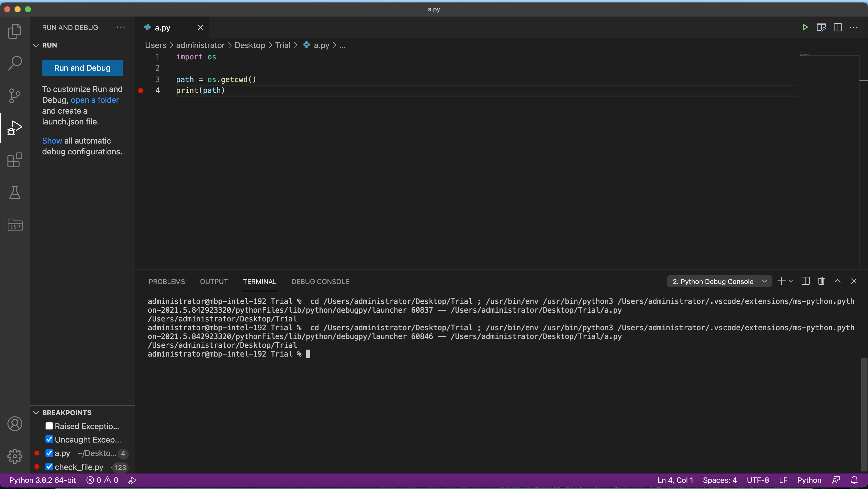Image resolution: width=868 pixels, height=489 pixels.
Task: Click the Run and Debug button
Action: click(82, 68)
